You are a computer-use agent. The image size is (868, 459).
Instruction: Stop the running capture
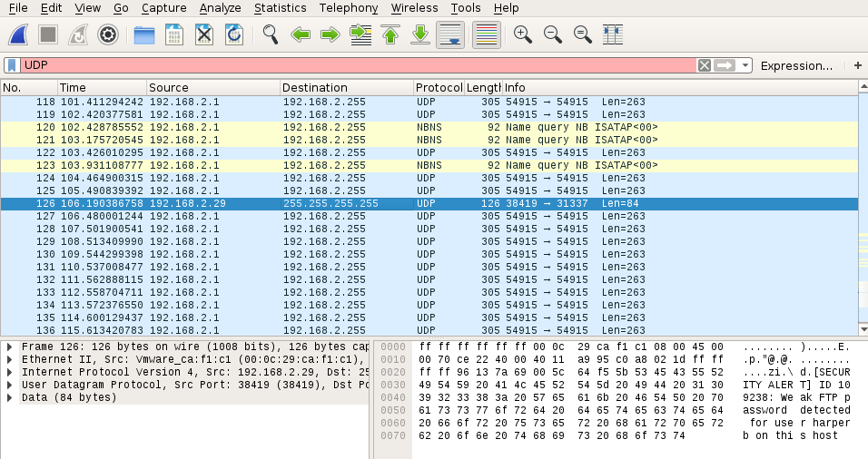(x=48, y=34)
